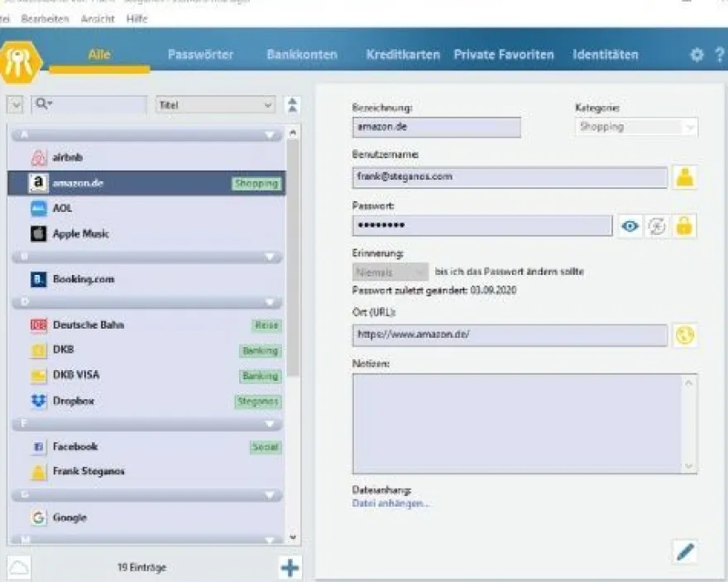The image size is (728, 582).
Task: Open the URL with the globe icon
Action: tap(685, 335)
